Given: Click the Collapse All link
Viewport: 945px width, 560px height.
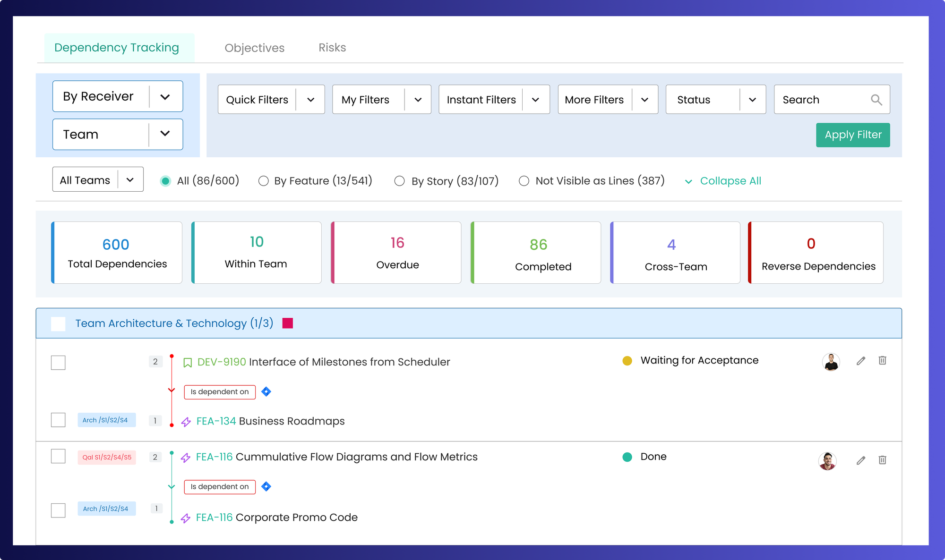Looking at the screenshot, I should tap(730, 180).
